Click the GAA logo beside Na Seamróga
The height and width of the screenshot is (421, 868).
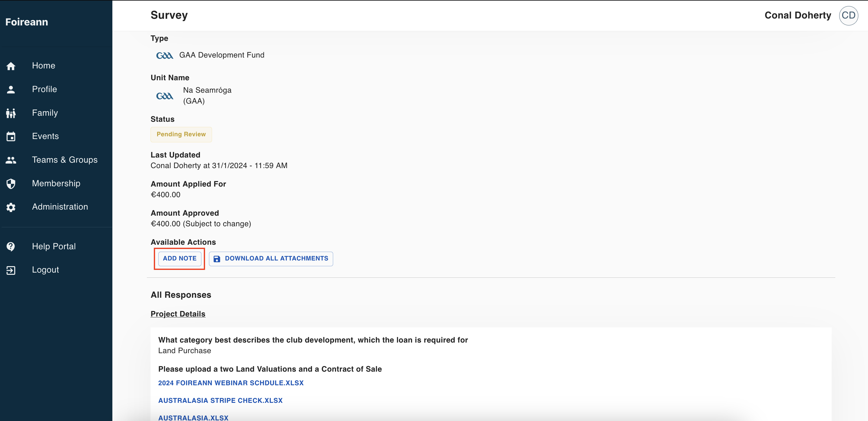coord(164,96)
